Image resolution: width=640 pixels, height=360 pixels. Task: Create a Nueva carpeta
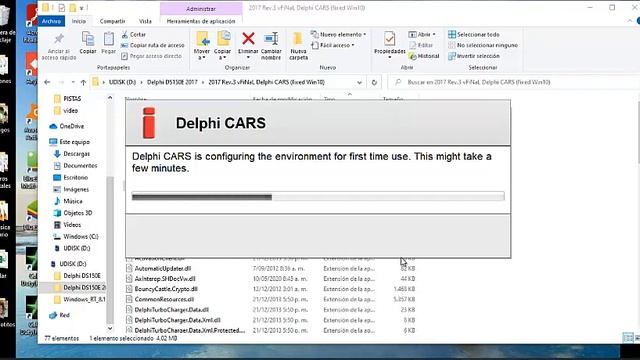[298, 46]
